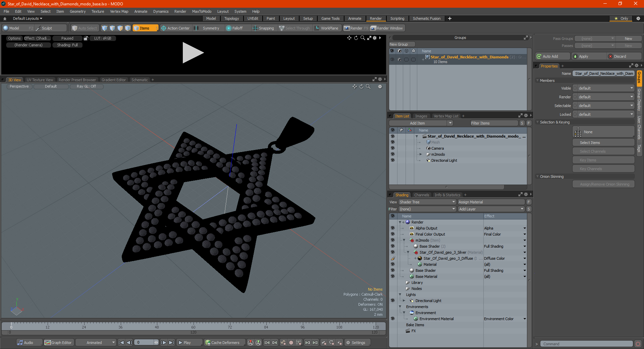Step to previous frame

pyautogui.click(x=129, y=343)
